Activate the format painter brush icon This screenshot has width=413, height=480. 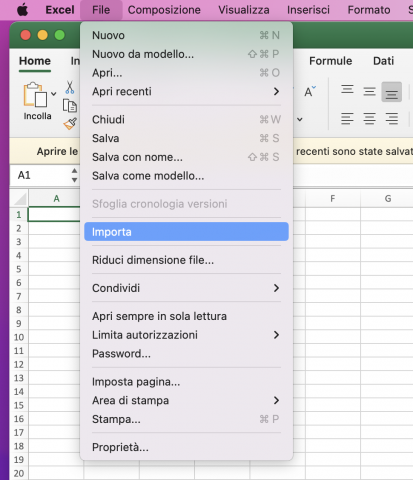70,124
